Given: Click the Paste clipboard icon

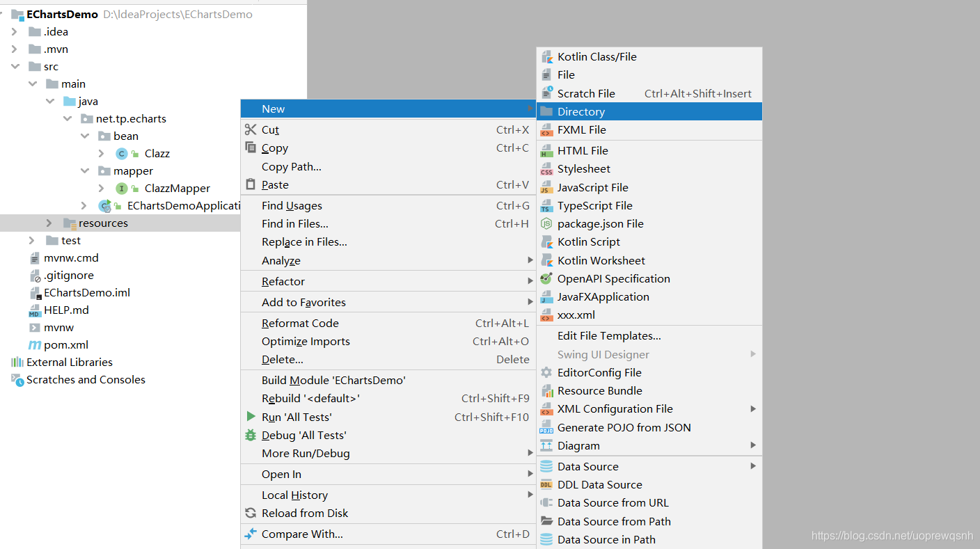Looking at the screenshot, I should click(x=251, y=184).
